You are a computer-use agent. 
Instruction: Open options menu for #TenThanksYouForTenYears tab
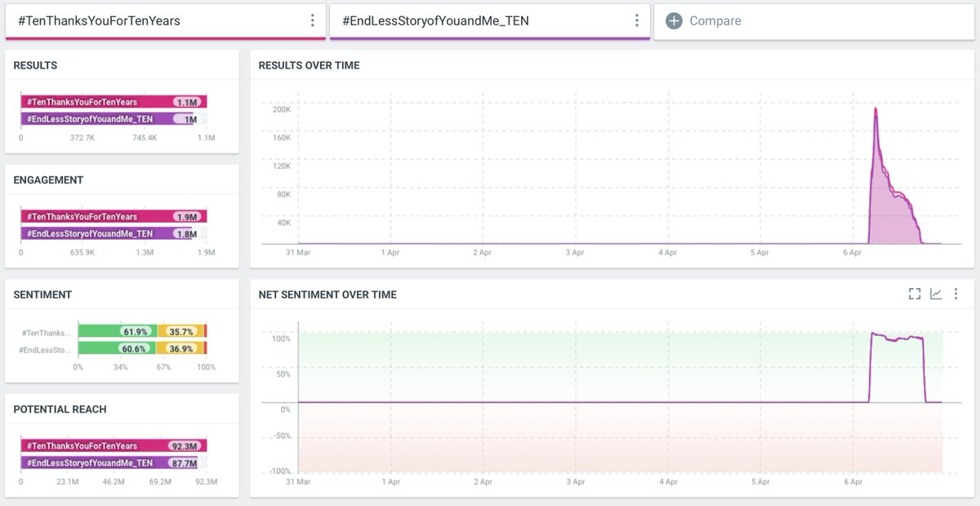pos(312,20)
